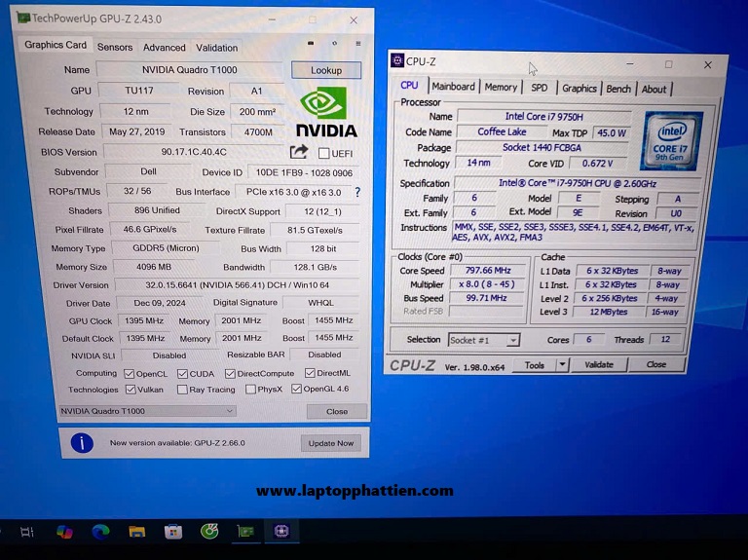Click the green circular app taskbar icon
The image size is (748, 560).
(209, 531)
